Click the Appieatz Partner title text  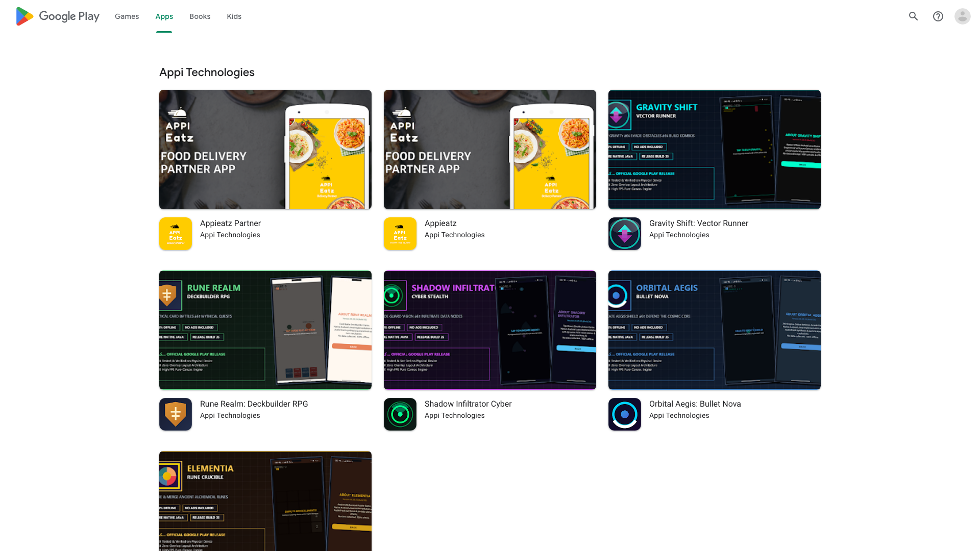tap(230, 223)
